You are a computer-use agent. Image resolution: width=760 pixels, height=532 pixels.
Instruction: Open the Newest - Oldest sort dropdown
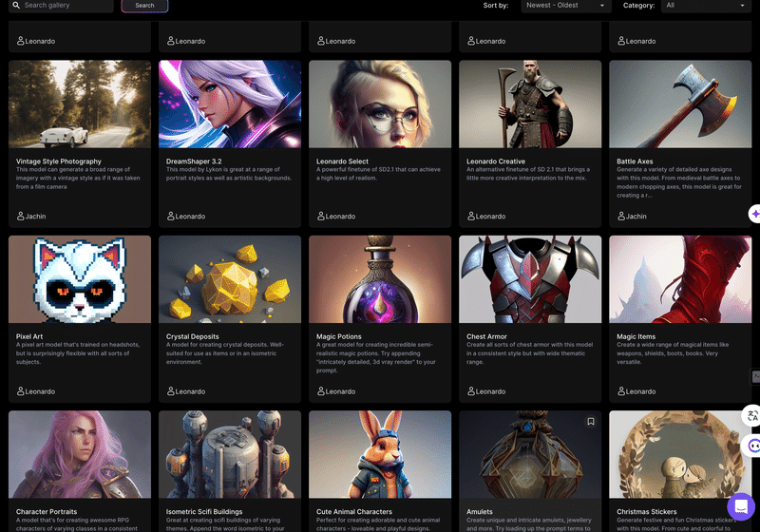click(565, 6)
